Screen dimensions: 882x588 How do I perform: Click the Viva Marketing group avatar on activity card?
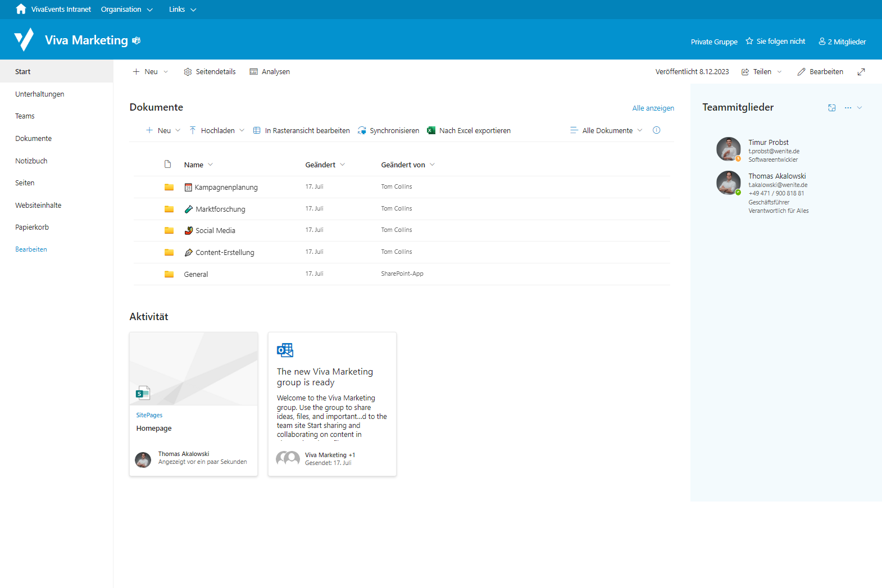pos(288,459)
